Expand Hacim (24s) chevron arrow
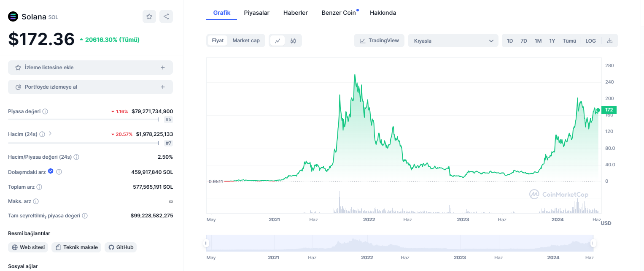This screenshot has height=271, width=644. pyautogui.click(x=50, y=133)
